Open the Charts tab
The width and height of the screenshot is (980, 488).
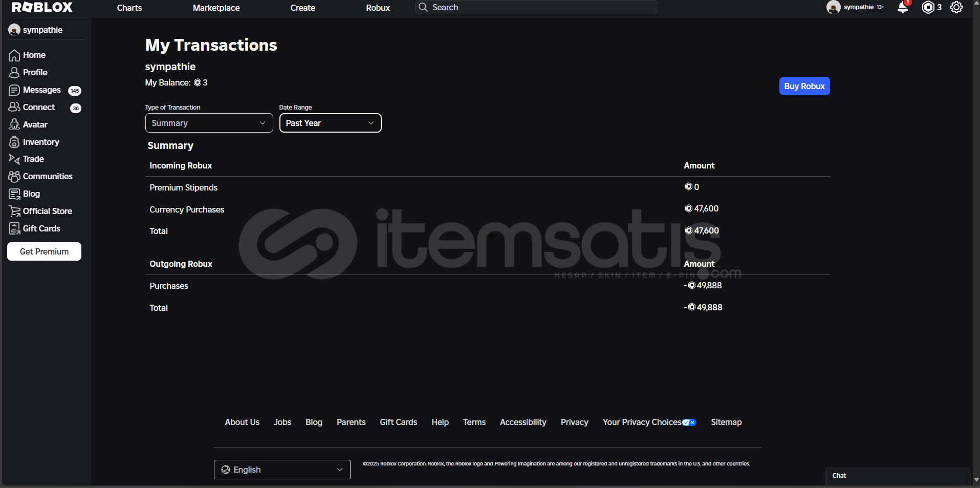(129, 8)
